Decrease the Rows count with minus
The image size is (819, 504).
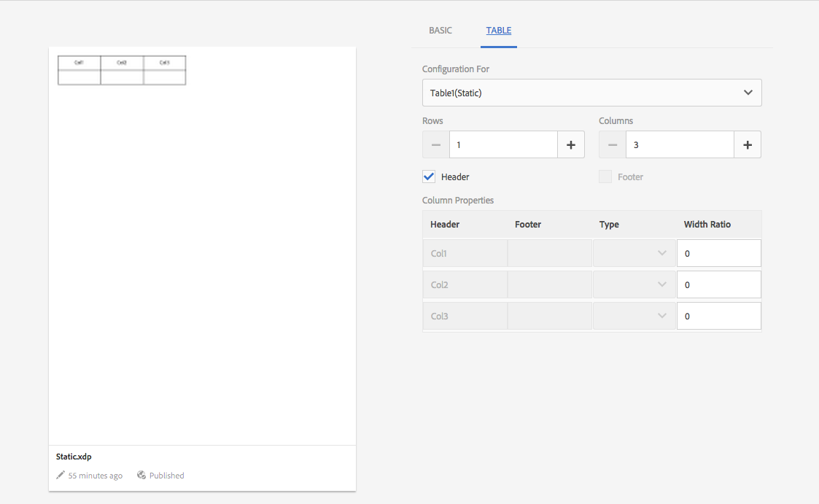coord(436,145)
